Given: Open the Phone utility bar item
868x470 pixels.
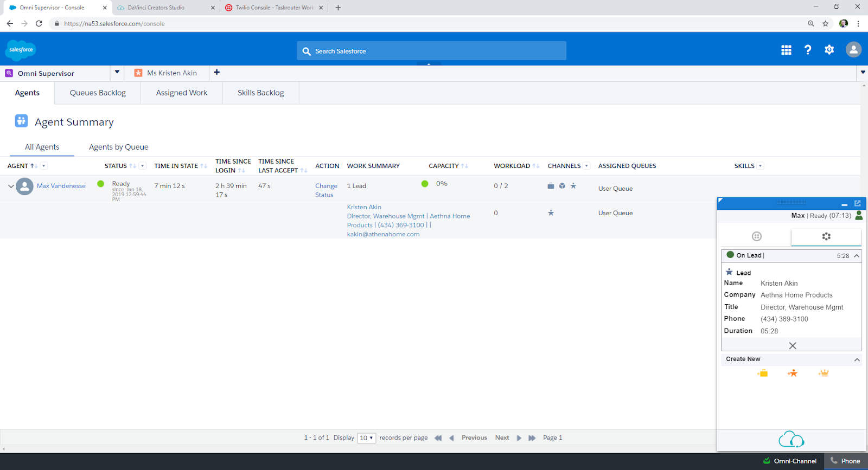Looking at the screenshot, I should pos(846,461).
